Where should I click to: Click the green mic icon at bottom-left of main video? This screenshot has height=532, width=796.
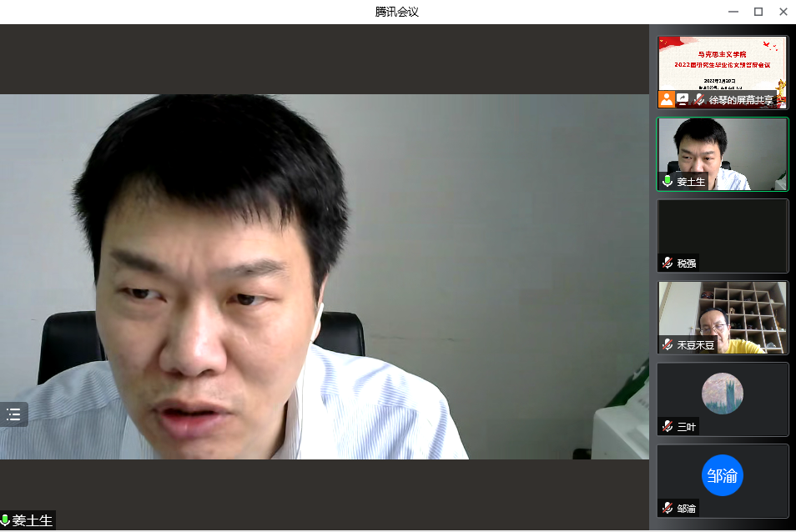click(5, 520)
